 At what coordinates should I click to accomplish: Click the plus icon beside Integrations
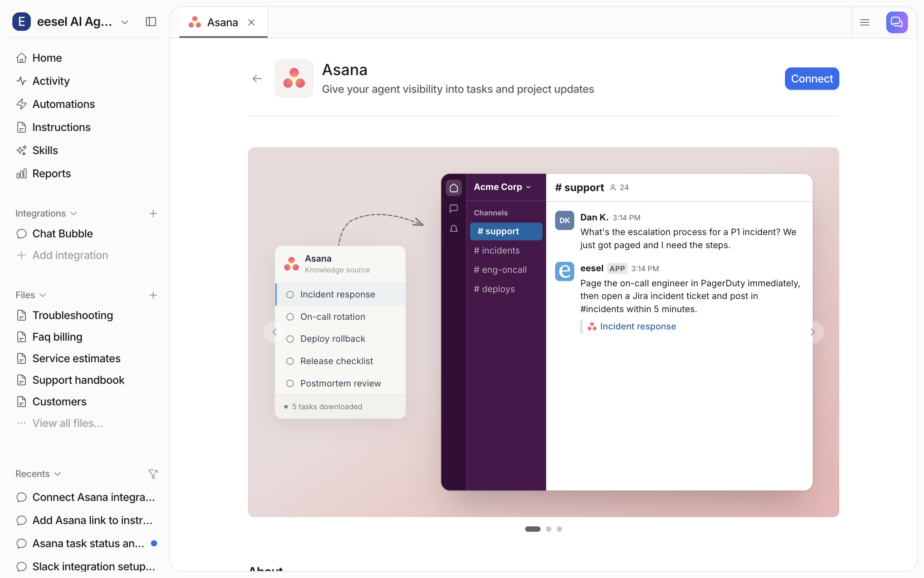[x=153, y=213]
